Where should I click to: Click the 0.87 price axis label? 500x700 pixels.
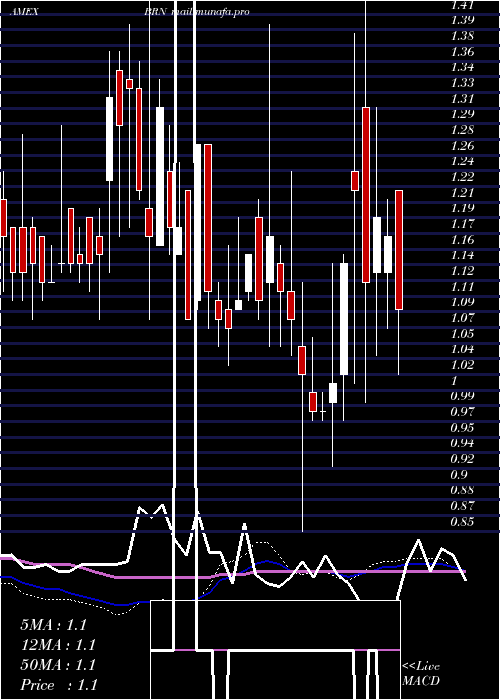(x=462, y=506)
